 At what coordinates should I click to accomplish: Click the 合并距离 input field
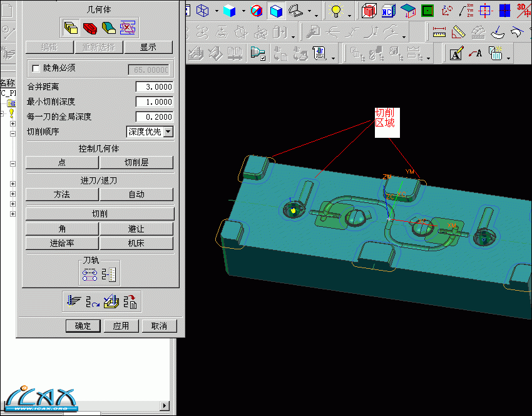154,86
